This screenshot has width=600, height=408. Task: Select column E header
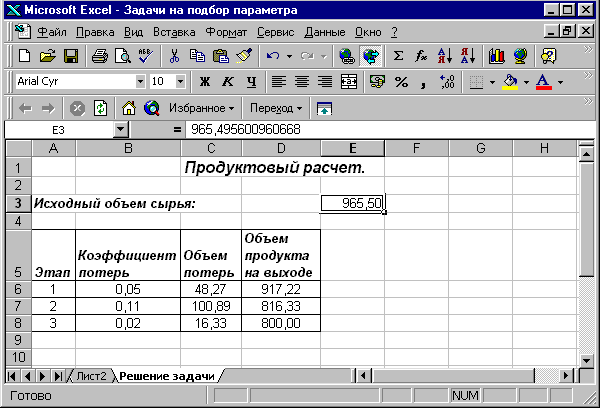[x=352, y=148]
